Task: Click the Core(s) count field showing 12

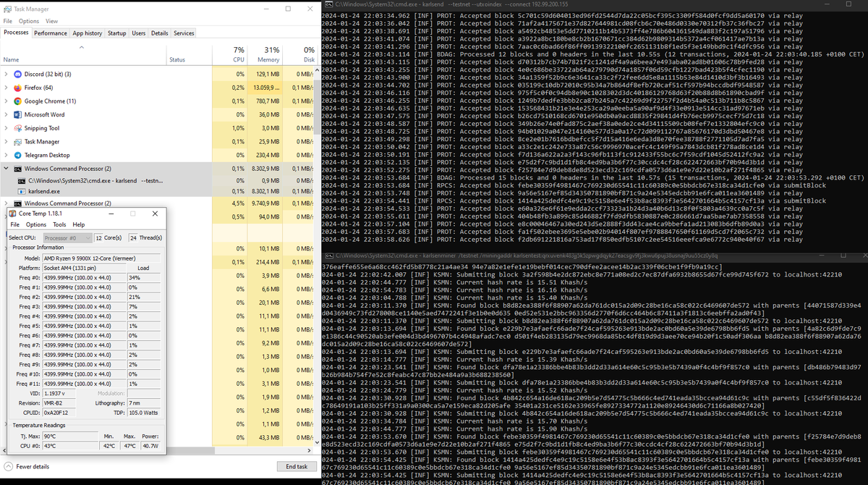Action: 100,237
